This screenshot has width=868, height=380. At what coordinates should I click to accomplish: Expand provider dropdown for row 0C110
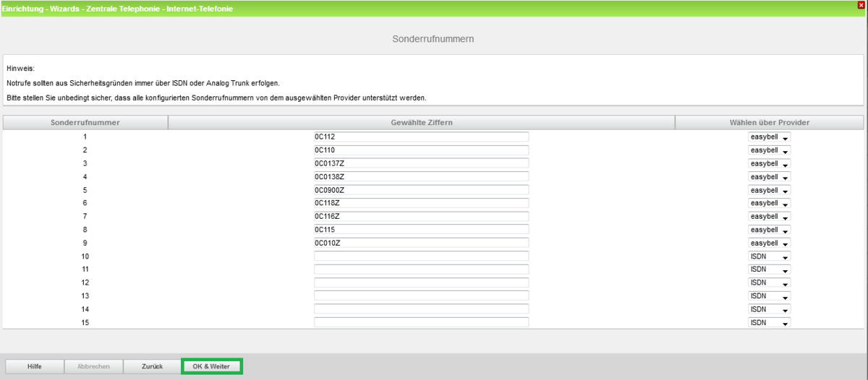coord(769,150)
